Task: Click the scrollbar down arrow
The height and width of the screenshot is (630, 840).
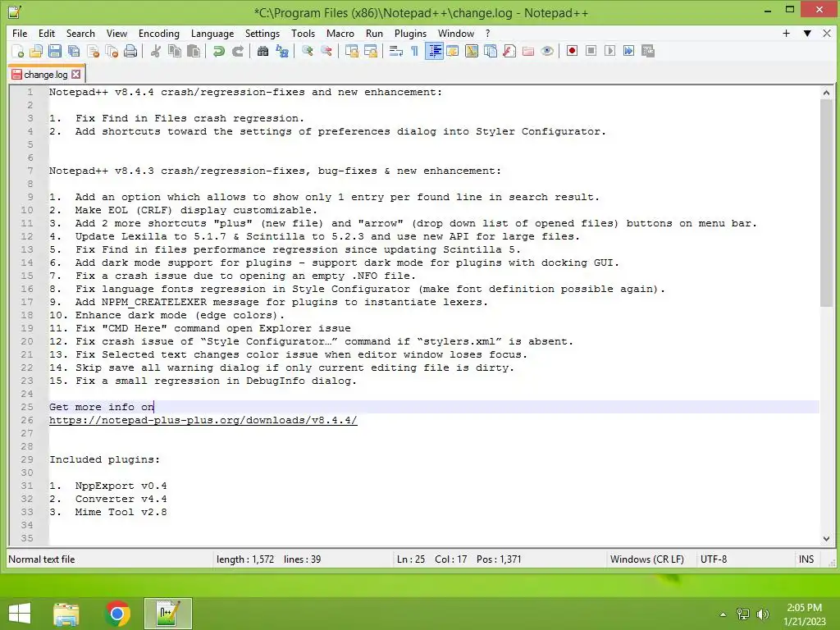Action: point(826,538)
